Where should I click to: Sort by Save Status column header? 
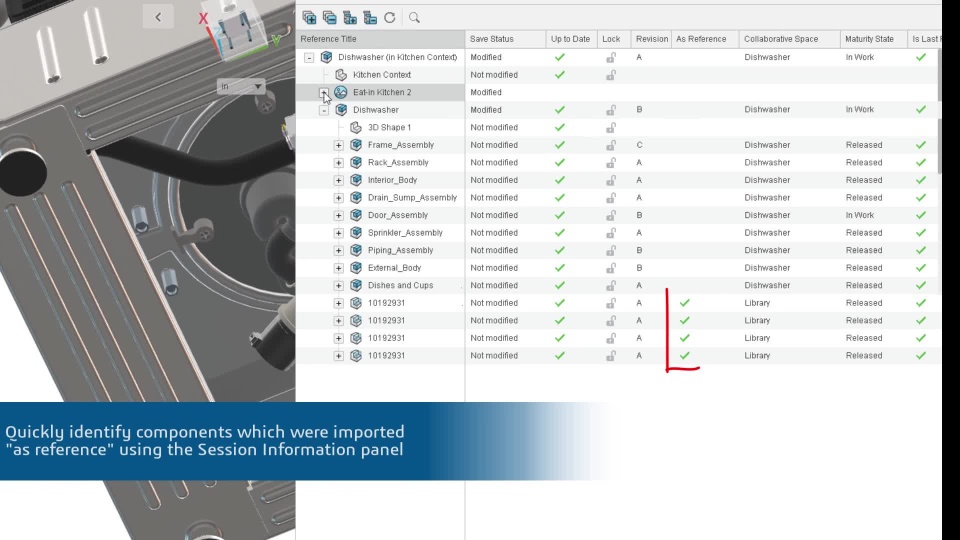pos(505,39)
